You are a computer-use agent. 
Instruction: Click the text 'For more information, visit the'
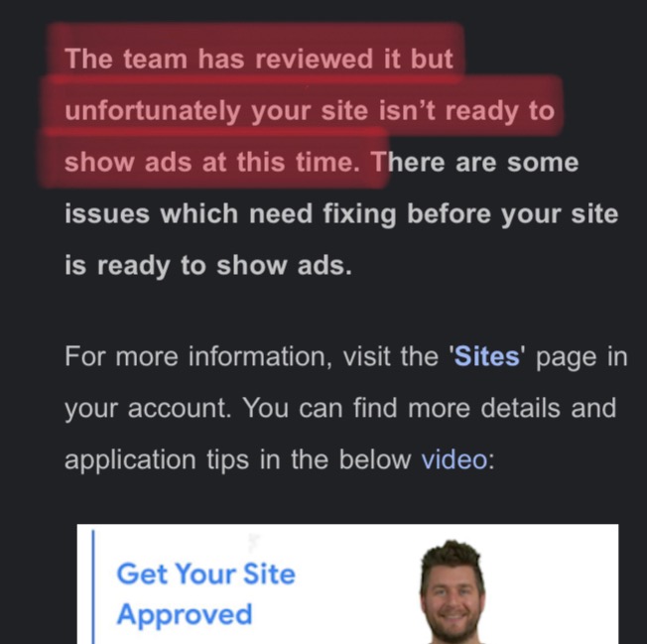251,356
